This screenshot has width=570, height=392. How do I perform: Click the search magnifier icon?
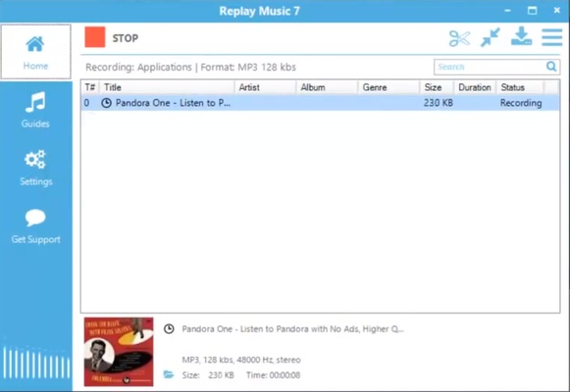pos(551,67)
